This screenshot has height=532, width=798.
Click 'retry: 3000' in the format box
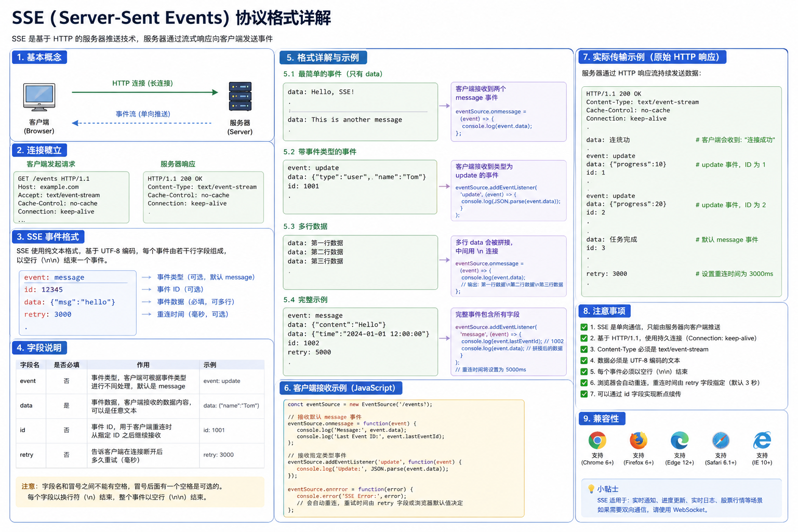48,314
